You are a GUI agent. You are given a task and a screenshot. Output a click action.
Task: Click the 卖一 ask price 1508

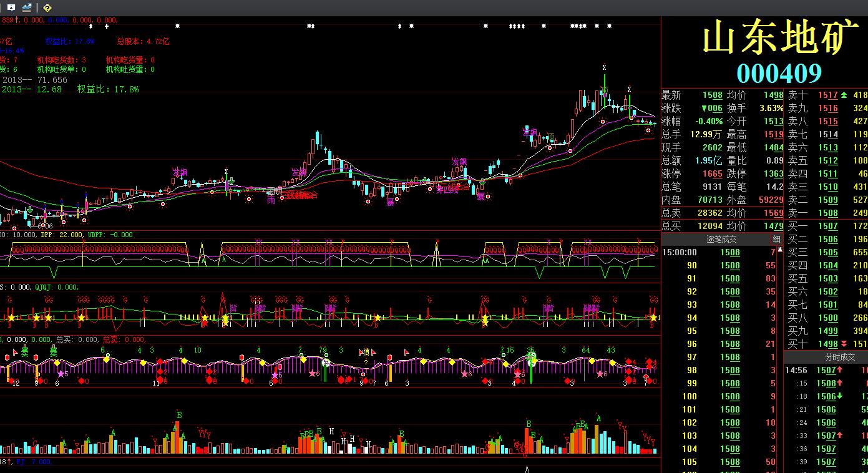(828, 213)
